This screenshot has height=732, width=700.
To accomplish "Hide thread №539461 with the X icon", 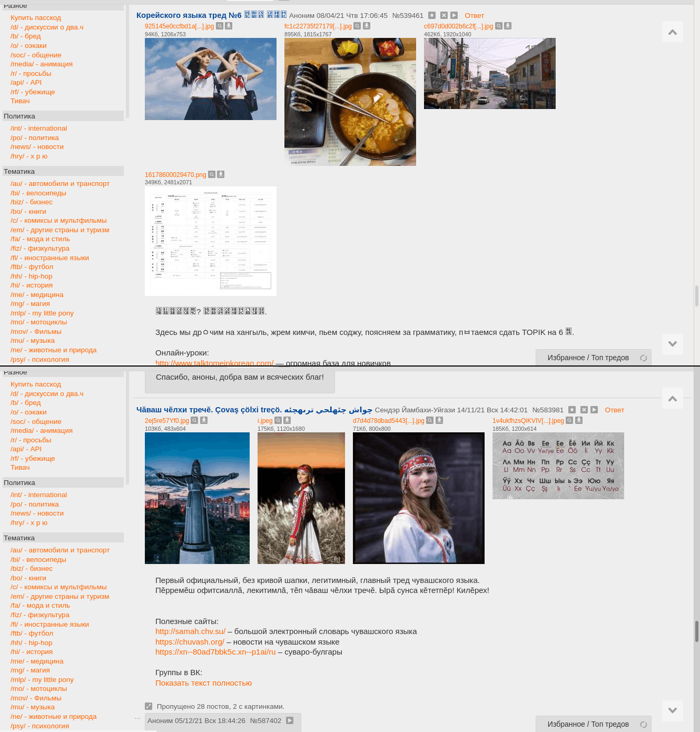I will click(444, 15).
